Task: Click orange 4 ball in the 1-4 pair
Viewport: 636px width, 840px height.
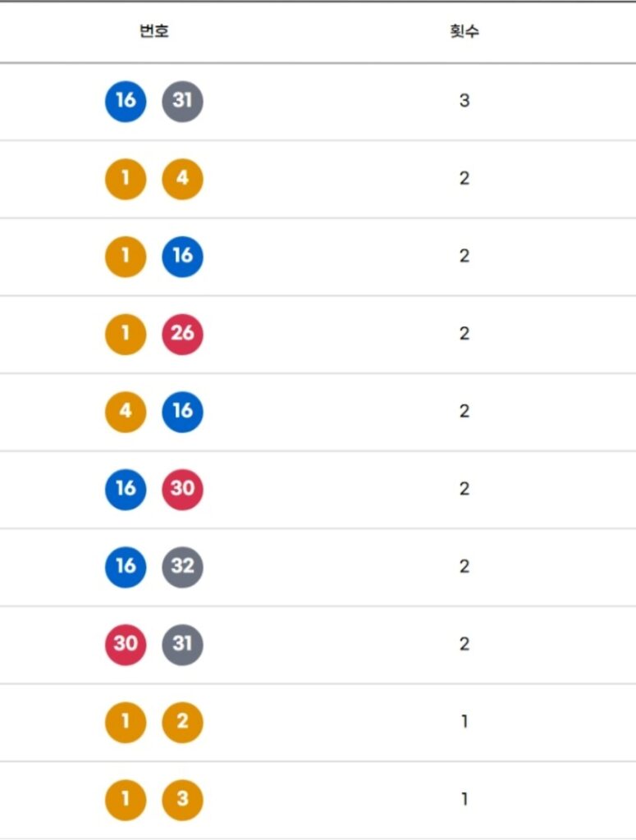Action: click(182, 180)
